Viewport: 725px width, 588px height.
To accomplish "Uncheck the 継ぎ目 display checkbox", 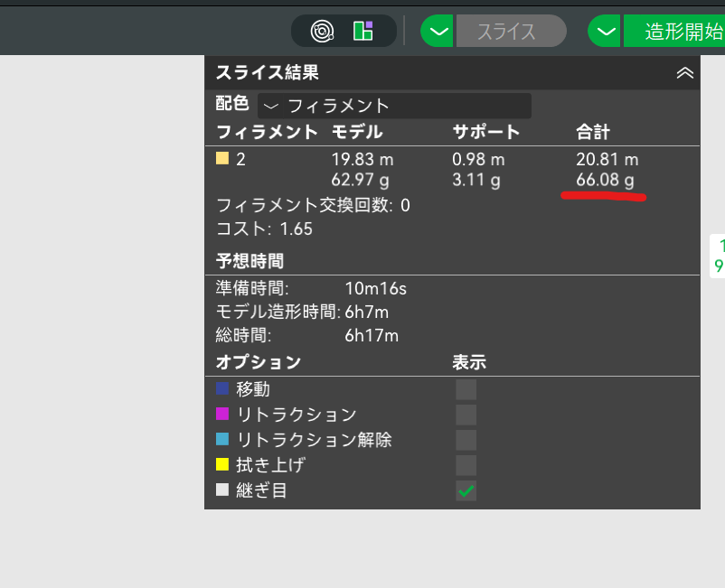I will coord(466,490).
